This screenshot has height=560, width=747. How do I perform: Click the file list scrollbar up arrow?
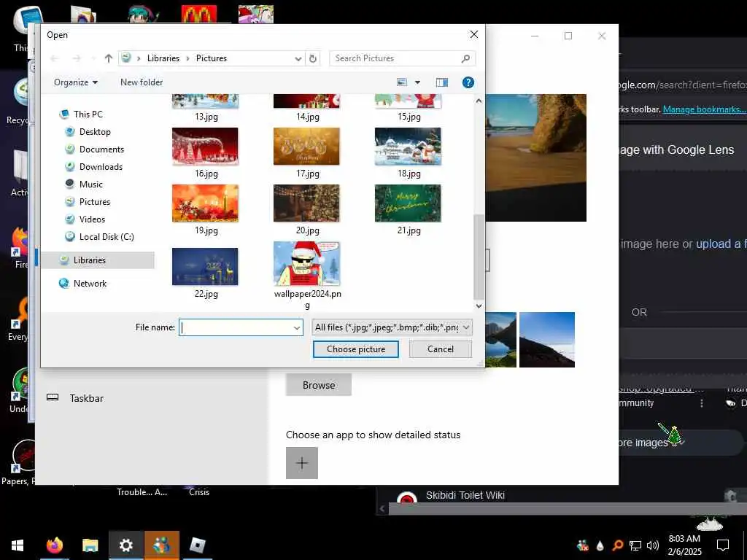[x=479, y=101]
